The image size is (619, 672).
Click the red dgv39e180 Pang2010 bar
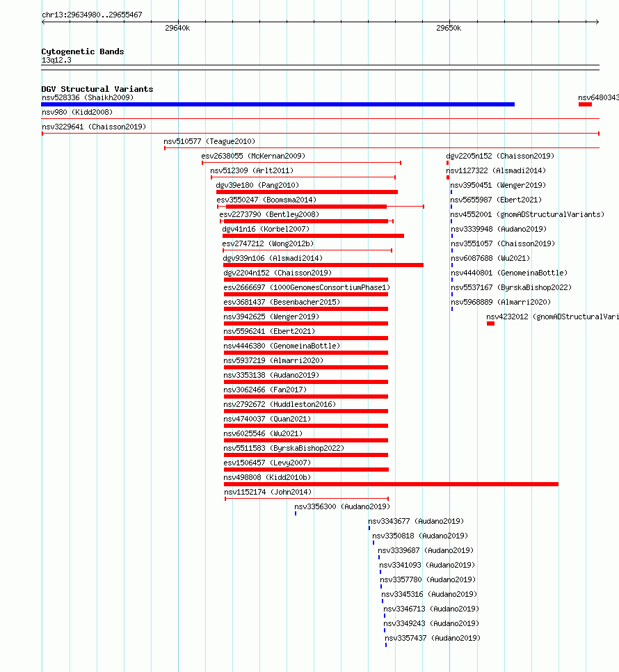(x=307, y=192)
